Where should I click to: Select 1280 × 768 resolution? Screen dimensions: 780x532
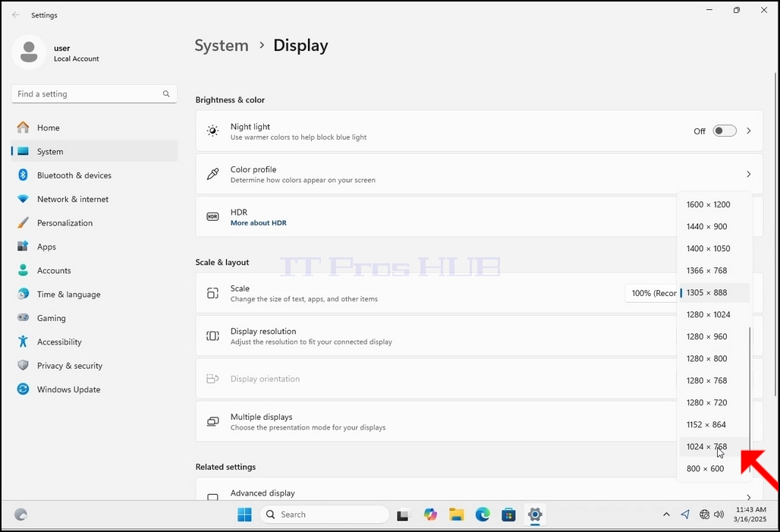tap(714, 381)
